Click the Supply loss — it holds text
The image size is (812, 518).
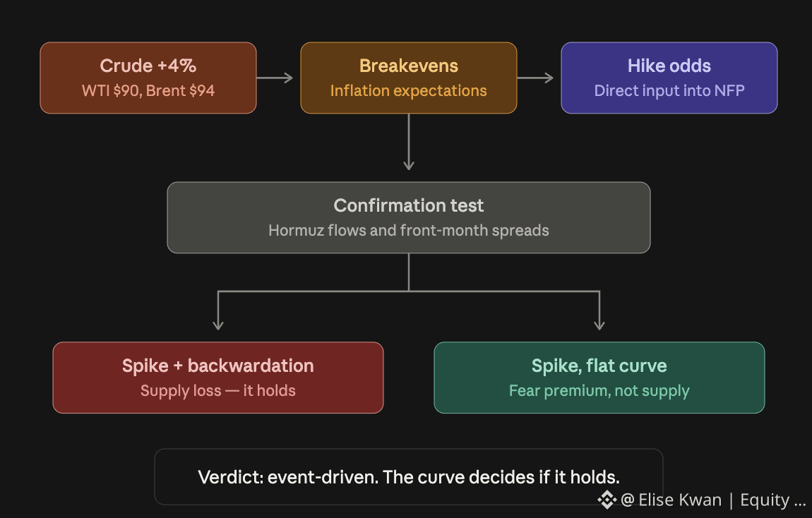[218, 390]
